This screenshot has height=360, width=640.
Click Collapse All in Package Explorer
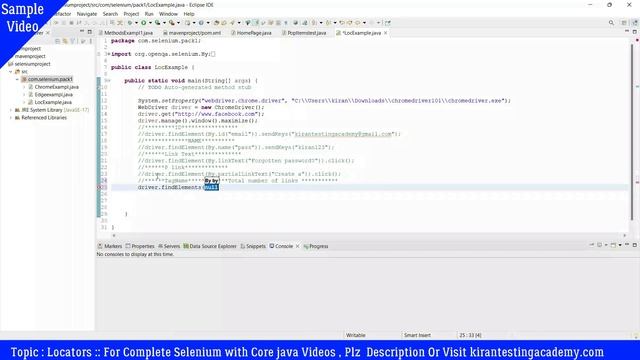click(x=58, y=41)
